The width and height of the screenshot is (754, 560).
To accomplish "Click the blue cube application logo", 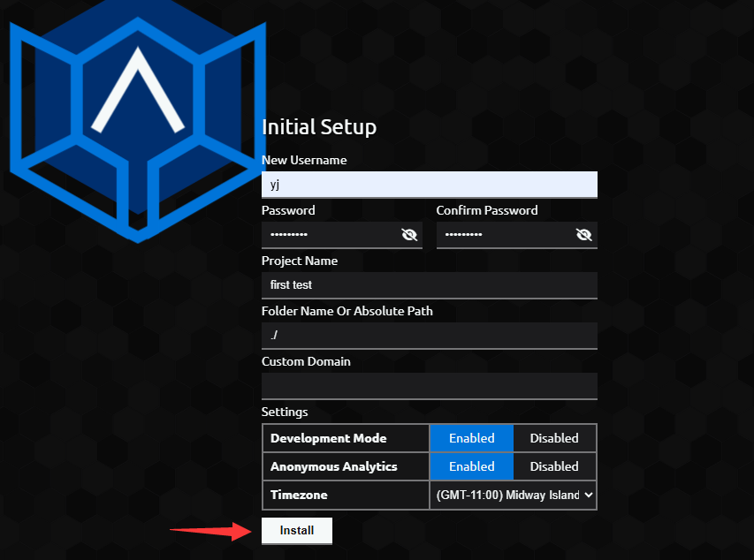I will pyautogui.click(x=138, y=123).
